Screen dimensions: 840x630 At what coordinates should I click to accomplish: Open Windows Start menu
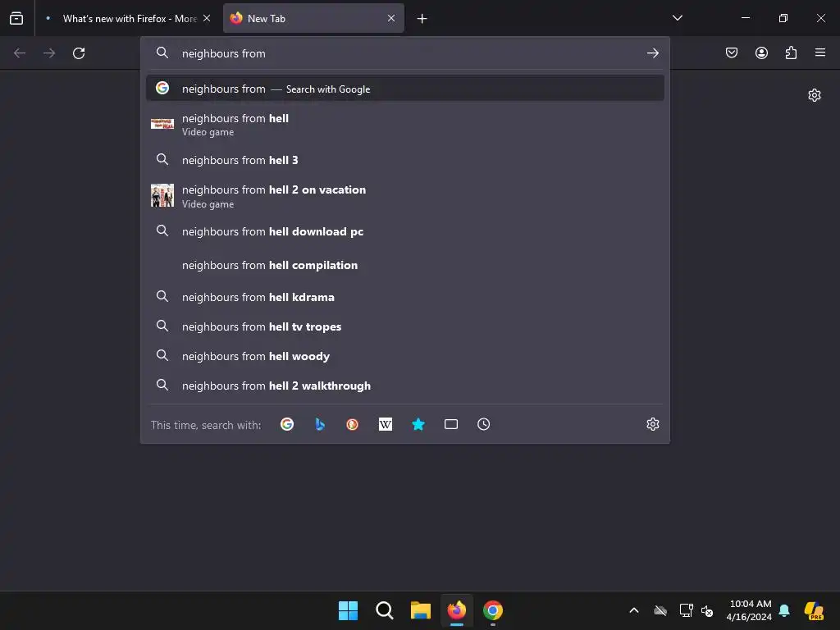348,610
